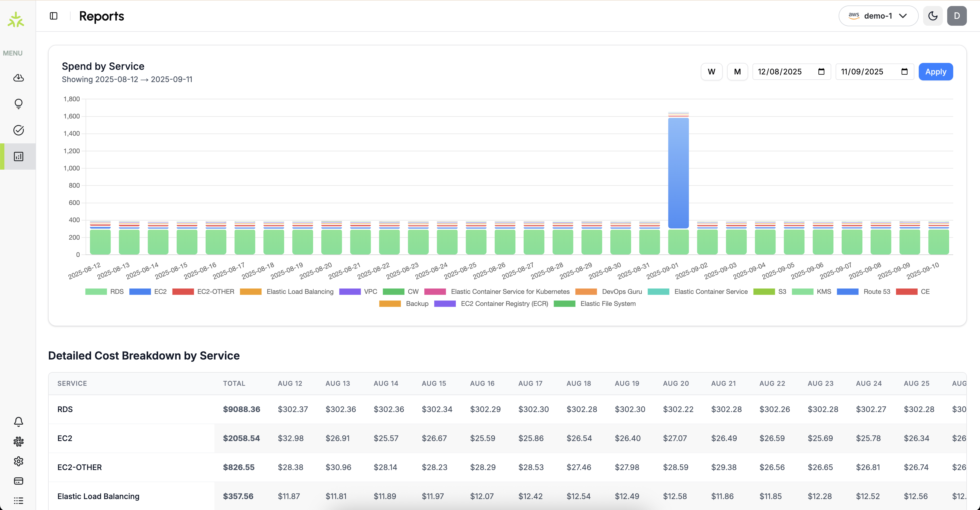Open the checkmark circle sidebar icon
This screenshot has height=510, width=980.
(18, 130)
